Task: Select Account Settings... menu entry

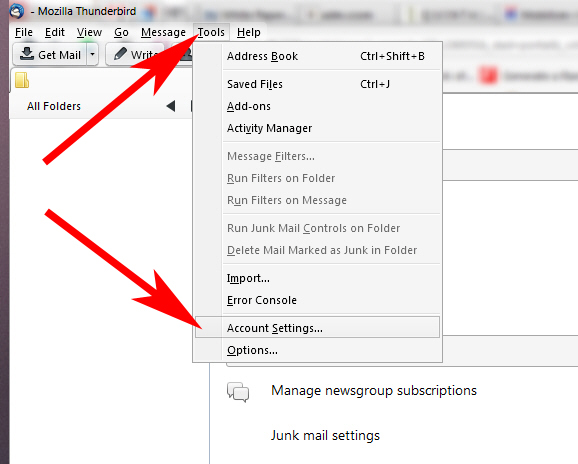Action: pyautogui.click(x=317, y=327)
